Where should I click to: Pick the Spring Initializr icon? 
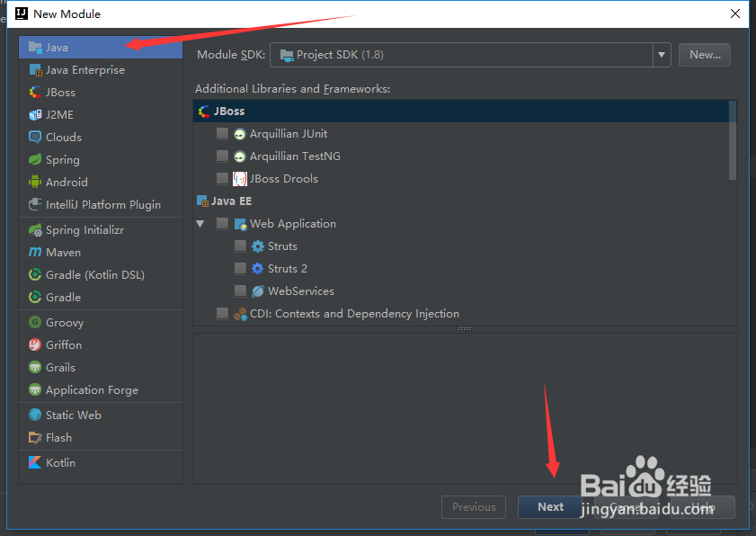click(x=35, y=230)
